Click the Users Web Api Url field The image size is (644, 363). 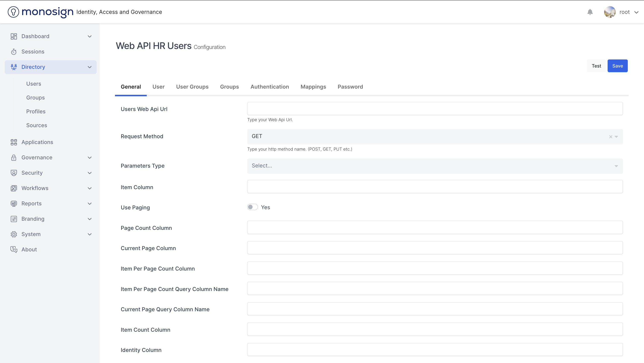(435, 109)
